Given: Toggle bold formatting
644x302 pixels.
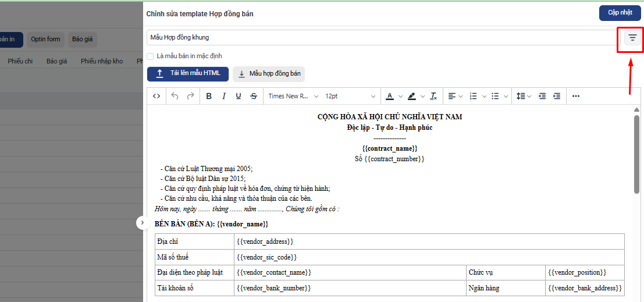Looking at the screenshot, I should [209, 96].
